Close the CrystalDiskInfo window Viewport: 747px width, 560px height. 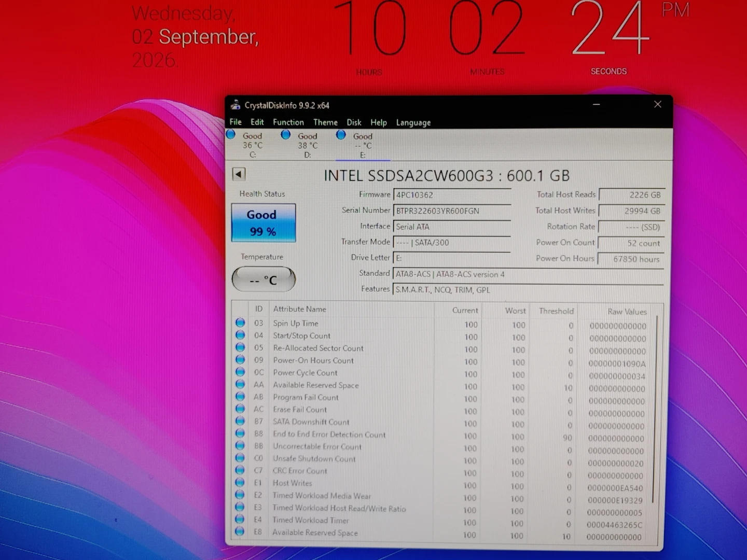658,104
